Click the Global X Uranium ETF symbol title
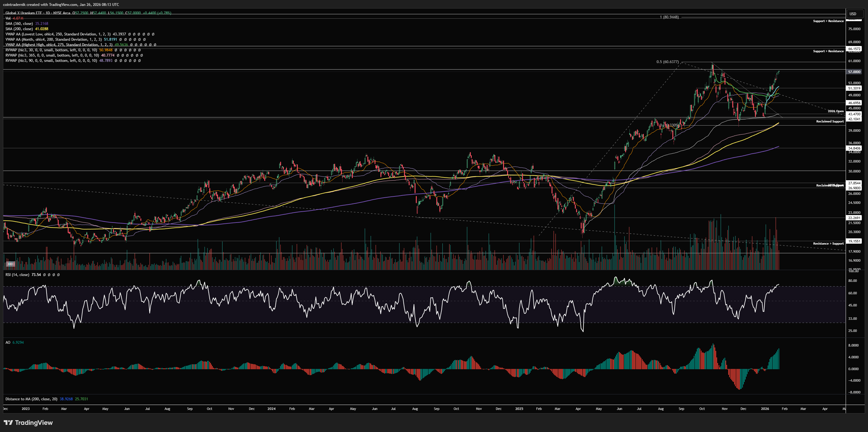 24,13
